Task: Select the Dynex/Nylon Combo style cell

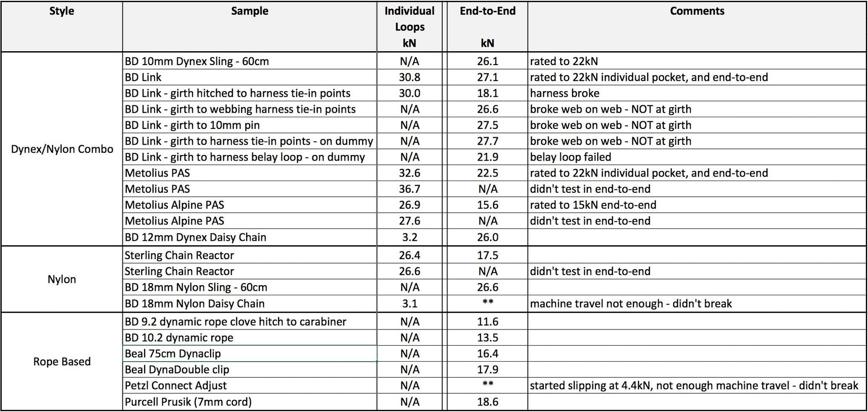Action: tap(62, 149)
